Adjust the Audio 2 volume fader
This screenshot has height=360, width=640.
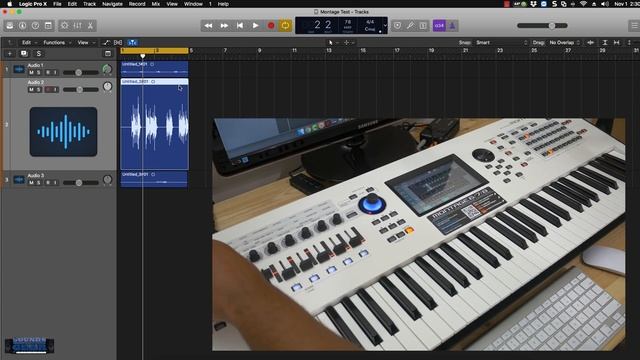80,90
